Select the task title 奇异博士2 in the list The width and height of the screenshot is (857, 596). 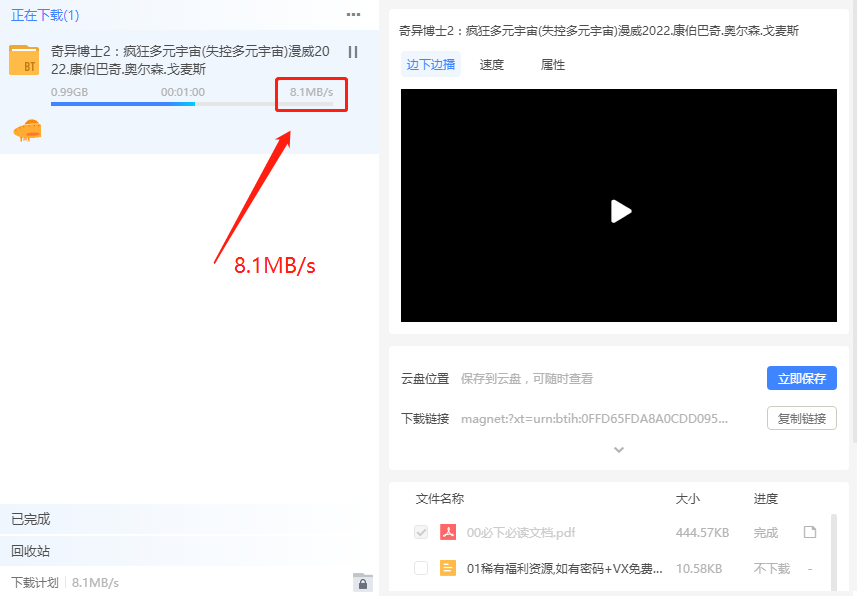[190, 60]
